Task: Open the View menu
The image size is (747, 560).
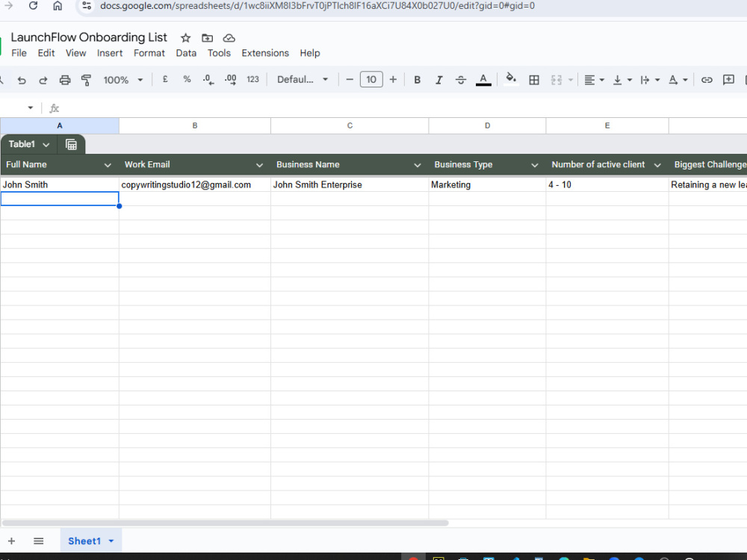Action: (x=75, y=53)
